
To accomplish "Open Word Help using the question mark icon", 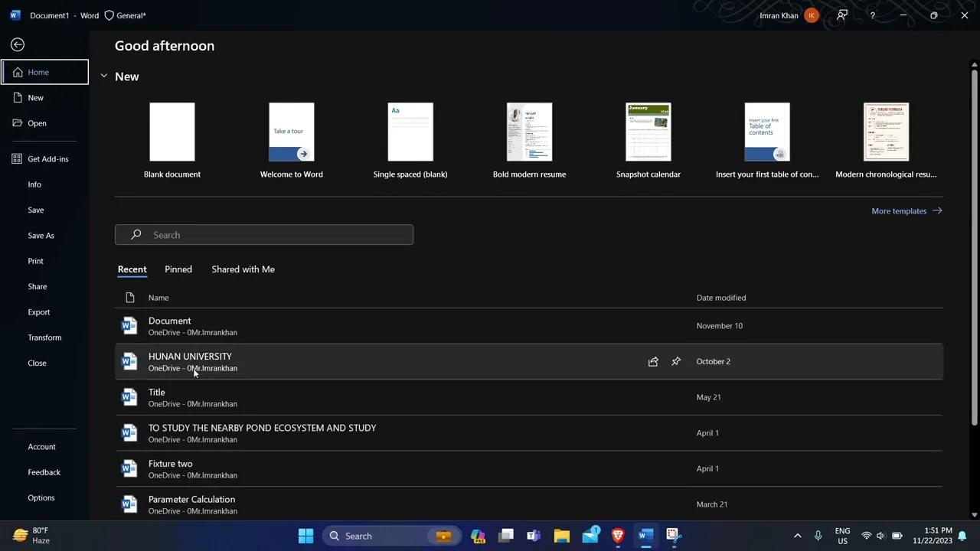I will point(872,15).
